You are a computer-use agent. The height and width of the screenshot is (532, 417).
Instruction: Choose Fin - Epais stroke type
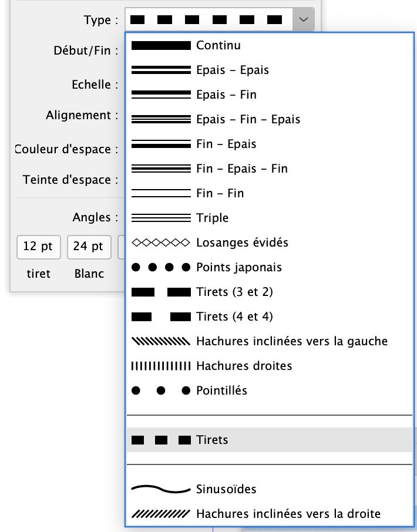point(226,144)
